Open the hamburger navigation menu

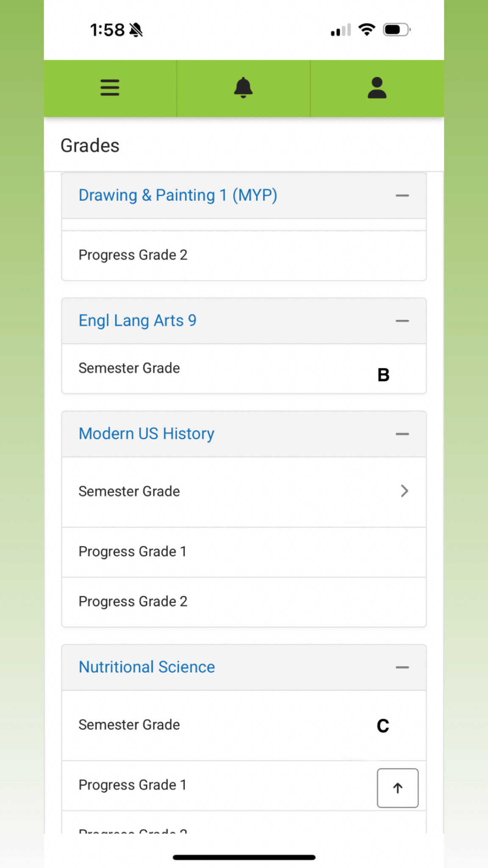pyautogui.click(x=110, y=88)
